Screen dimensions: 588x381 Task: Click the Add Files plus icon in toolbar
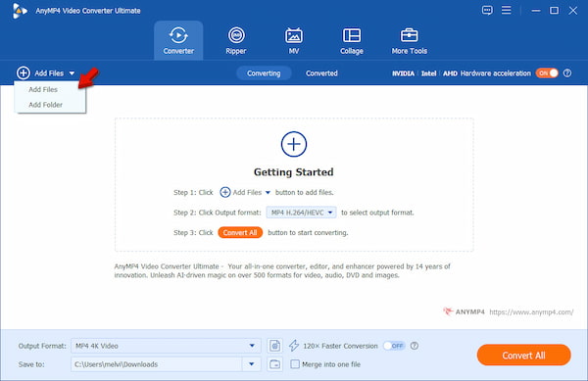tap(24, 73)
